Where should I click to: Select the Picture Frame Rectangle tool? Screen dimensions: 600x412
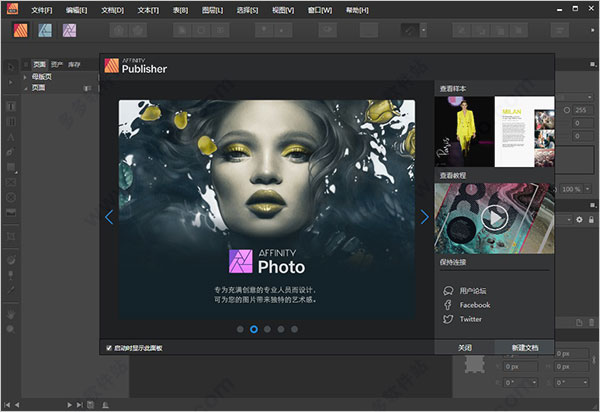[11, 182]
